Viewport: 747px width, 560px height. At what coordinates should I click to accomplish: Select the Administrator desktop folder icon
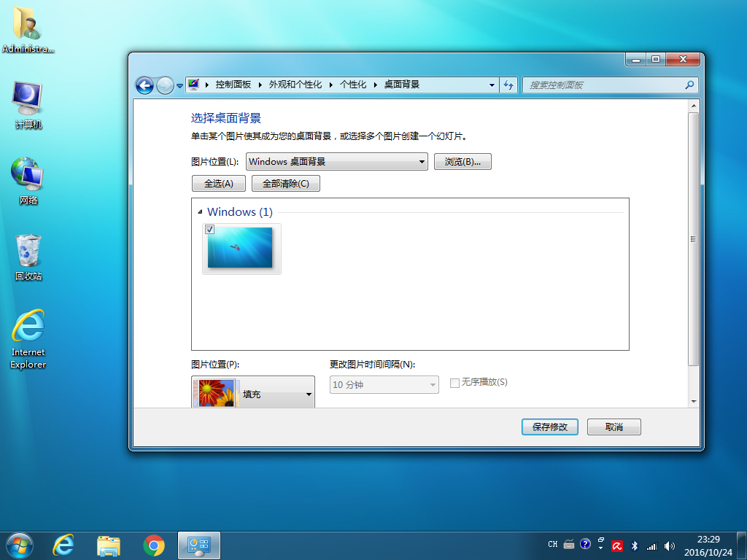click(x=28, y=29)
